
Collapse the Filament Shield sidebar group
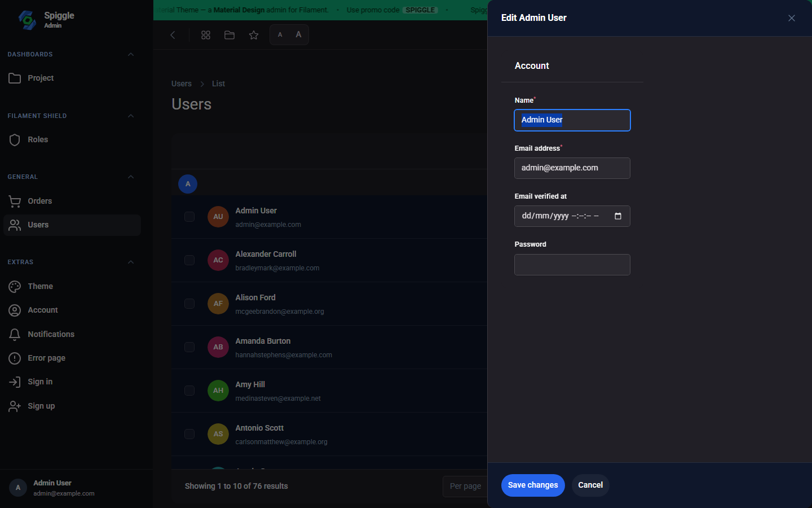point(131,116)
